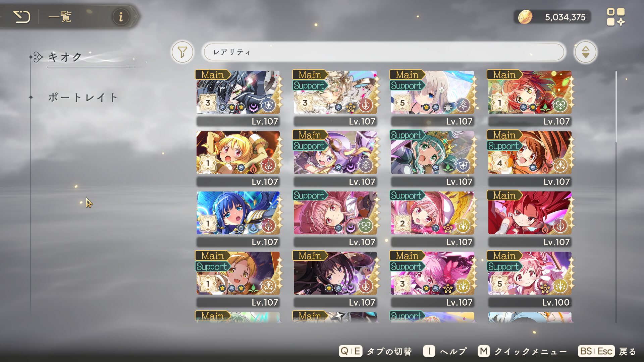Open the クイックメニュー quick menu
The image size is (644, 362).
(522, 351)
